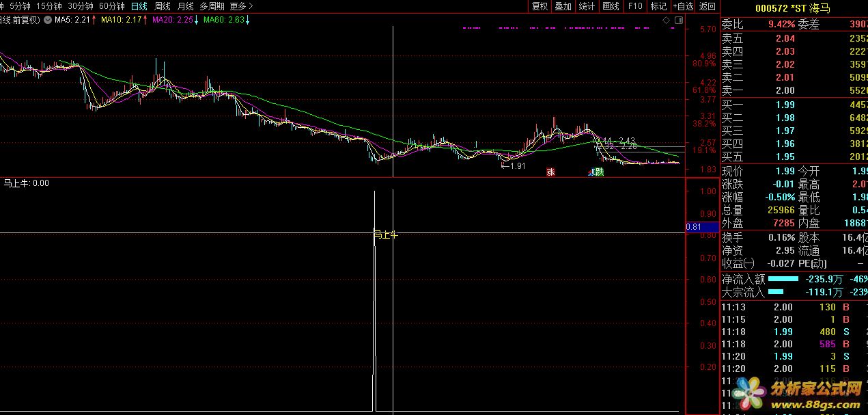Open the 统计 statistics button
This screenshot has width=868, height=415.
(587, 6)
